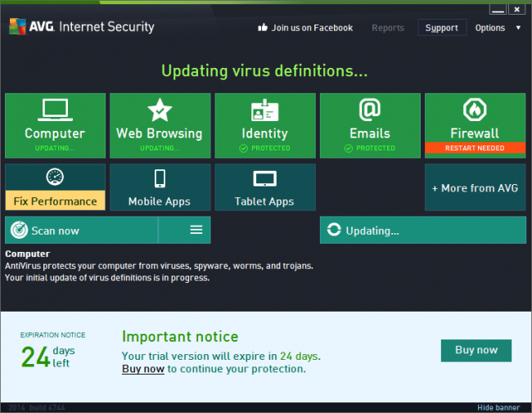Click the Updating progress bar button
Image resolution: width=532 pixels, height=413 pixels.
tap(422, 230)
